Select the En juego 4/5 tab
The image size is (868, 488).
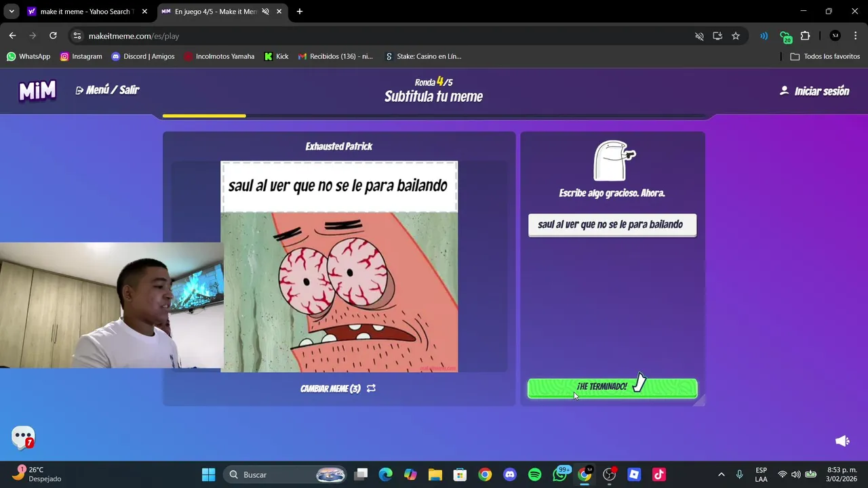214,12
